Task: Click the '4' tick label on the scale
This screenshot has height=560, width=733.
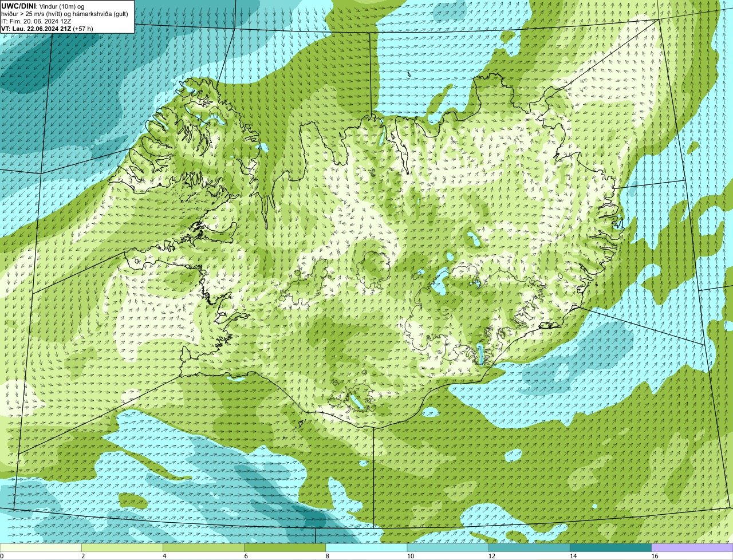Action: 164,556
